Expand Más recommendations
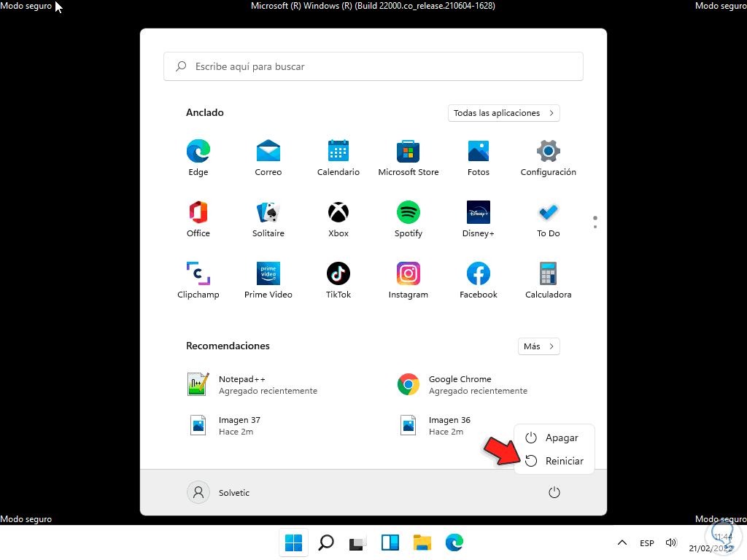Screen dimensions: 747x560 tap(539, 346)
